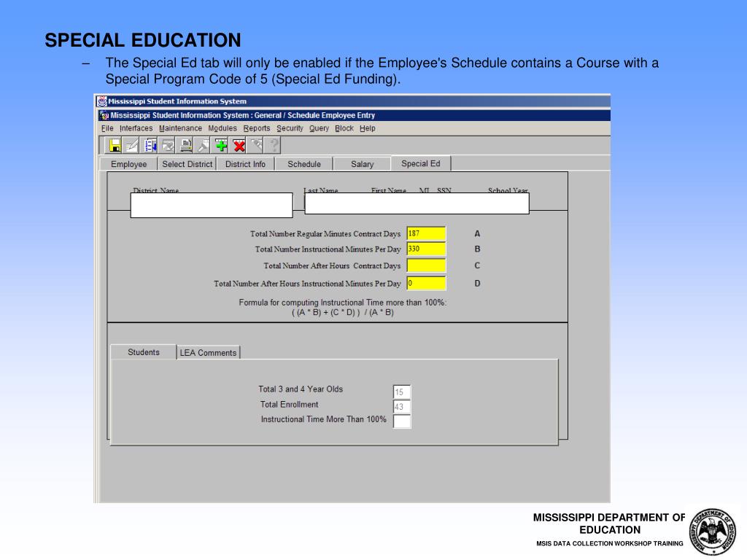Open the Query menu
The image size is (747, 560).
pyautogui.click(x=319, y=128)
